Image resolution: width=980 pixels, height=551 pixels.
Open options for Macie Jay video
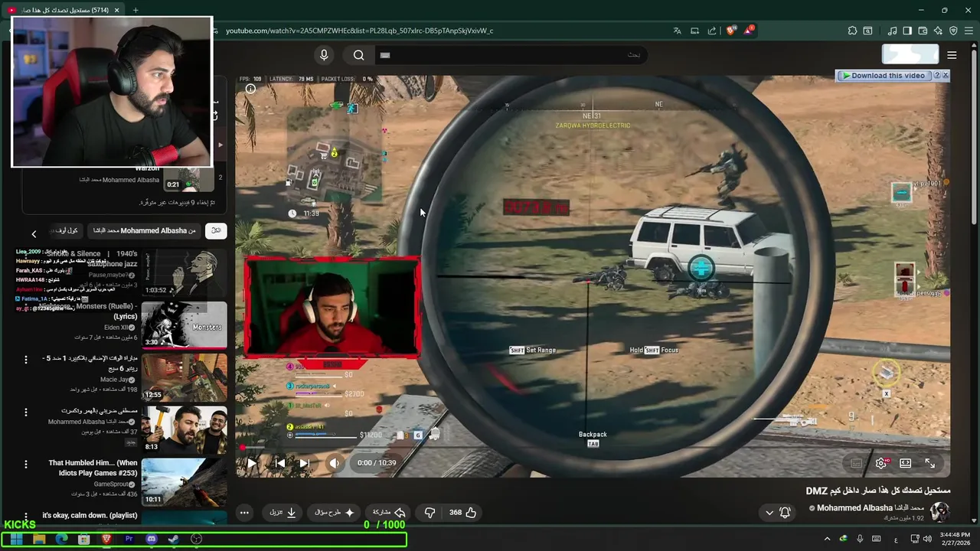pos(25,360)
